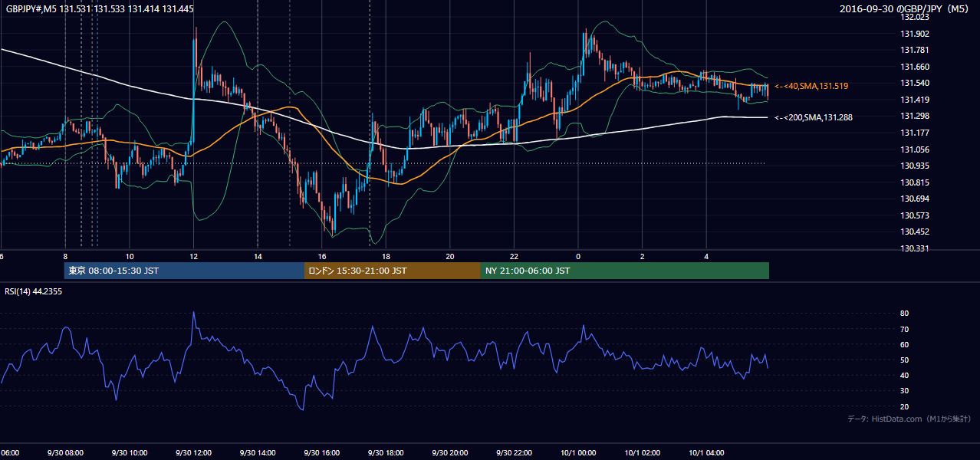Click the 9/30 18:00 time label
The image size is (980, 460).
[x=385, y=453]
